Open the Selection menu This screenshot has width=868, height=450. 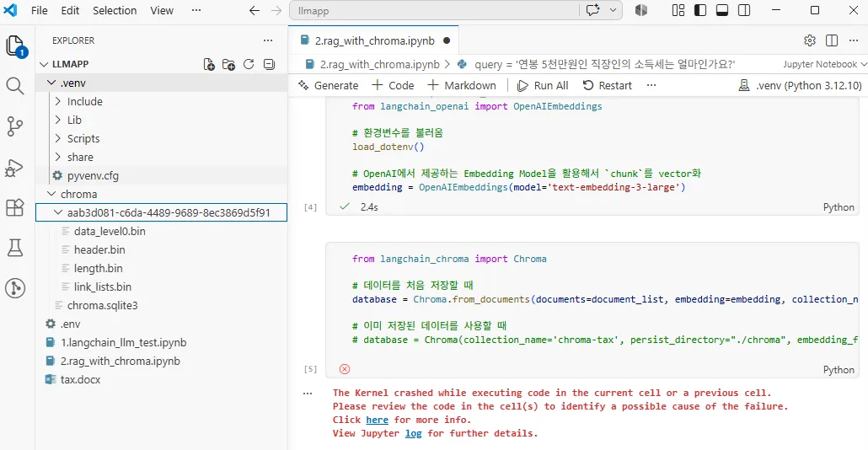coord(115,10)
